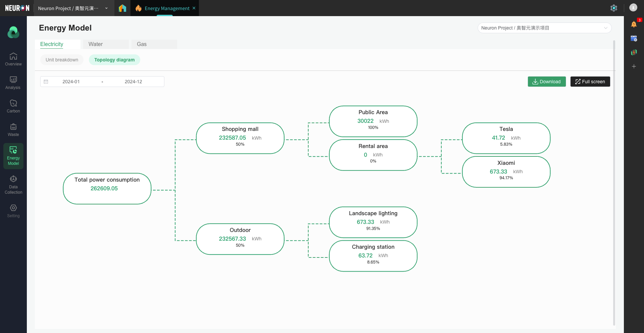Click the Download button
This screenshot has width=644, height=333.
[546, 82]
